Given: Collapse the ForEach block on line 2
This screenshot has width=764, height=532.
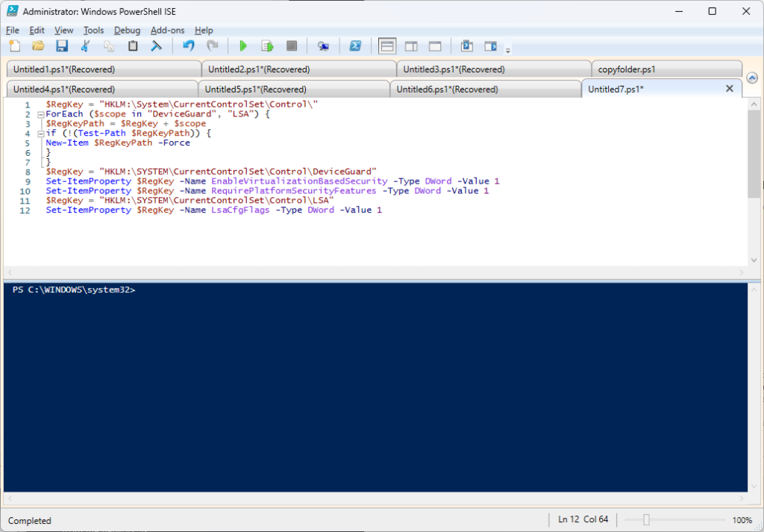Looking at the screenshot, I should pyautogui.click(x=40, y=114).
